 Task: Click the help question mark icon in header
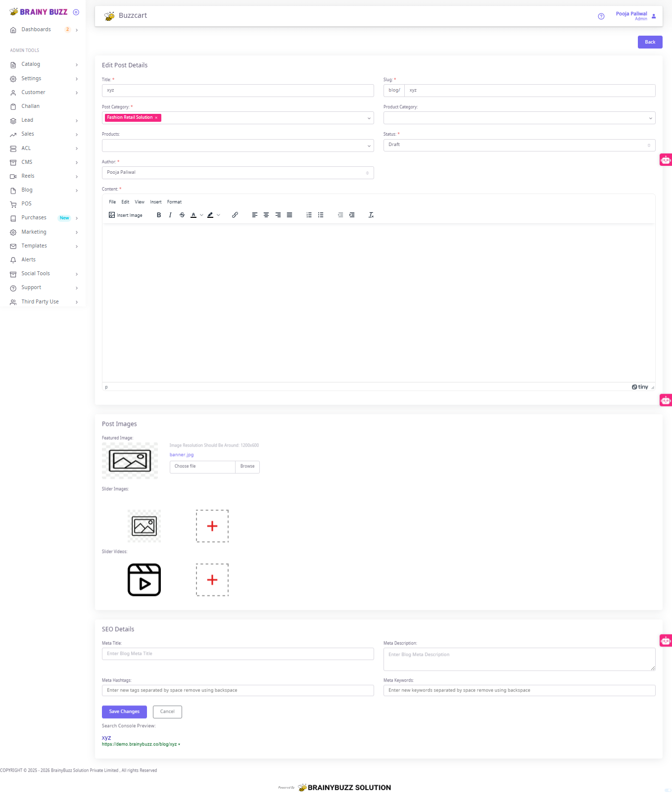pos(601,16)
